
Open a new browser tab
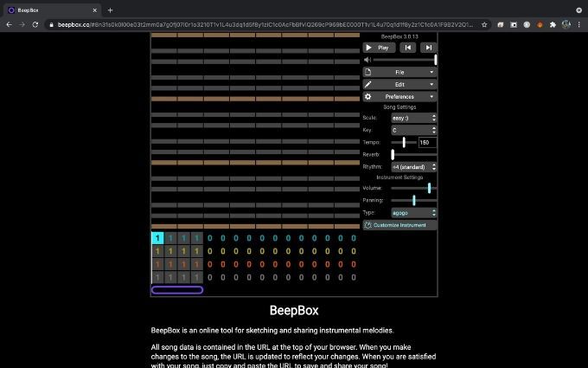111,10
